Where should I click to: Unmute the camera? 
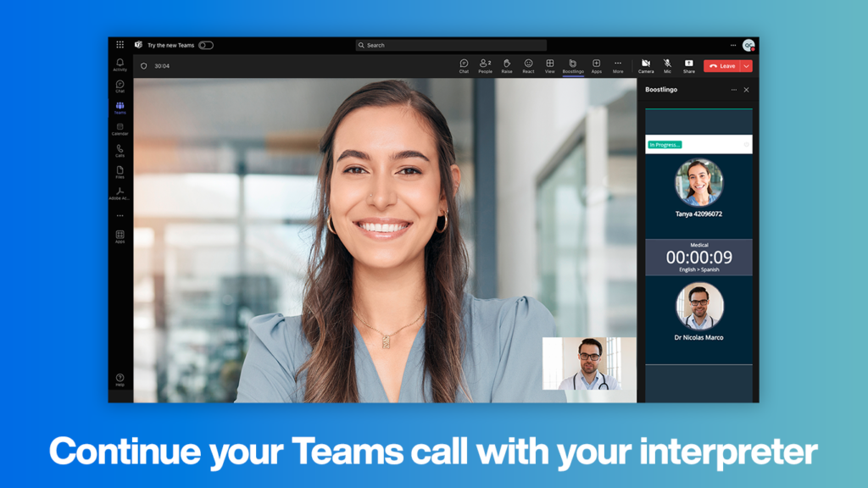pyautogui.click(x=646, y=64)
